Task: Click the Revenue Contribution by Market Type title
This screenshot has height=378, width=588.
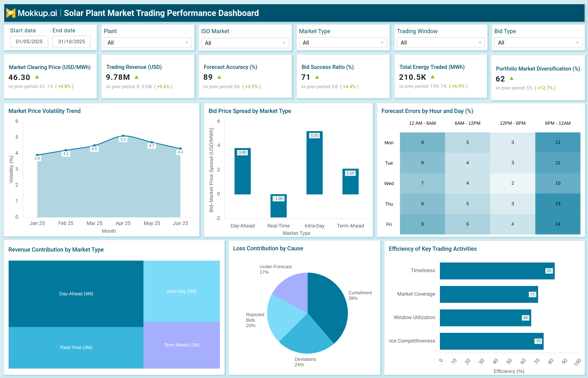Action: click(56, 250)
